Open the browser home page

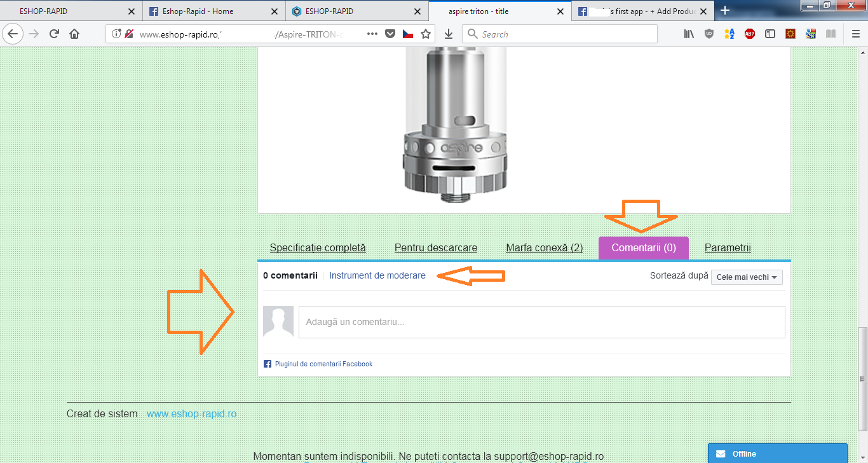[74, 34]
